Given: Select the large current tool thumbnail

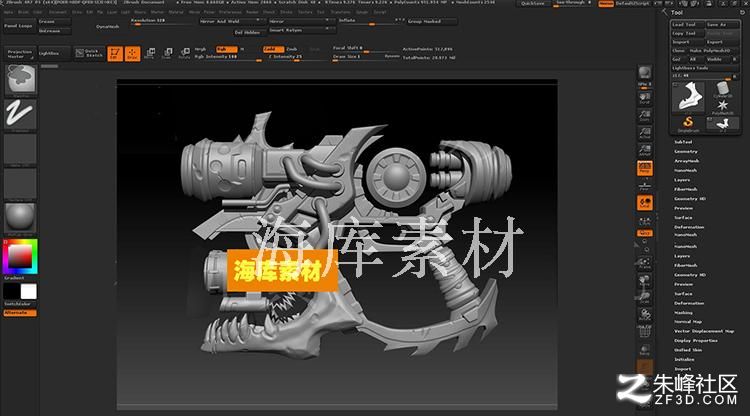Looking at the screenshot, I should [688, 97].
